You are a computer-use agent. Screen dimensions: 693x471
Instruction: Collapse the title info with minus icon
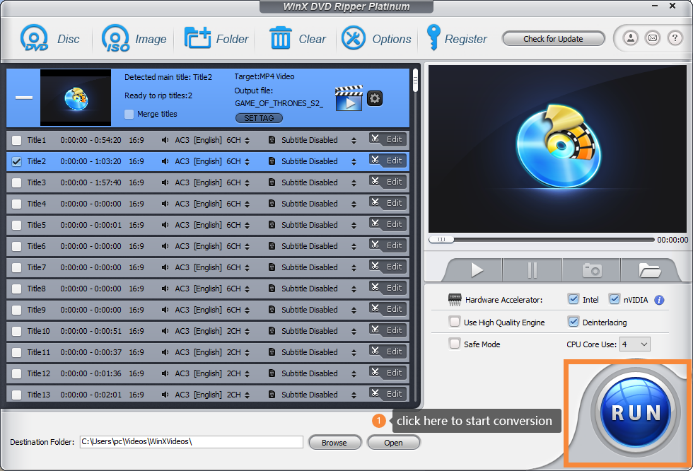click(x=24, y=97)
